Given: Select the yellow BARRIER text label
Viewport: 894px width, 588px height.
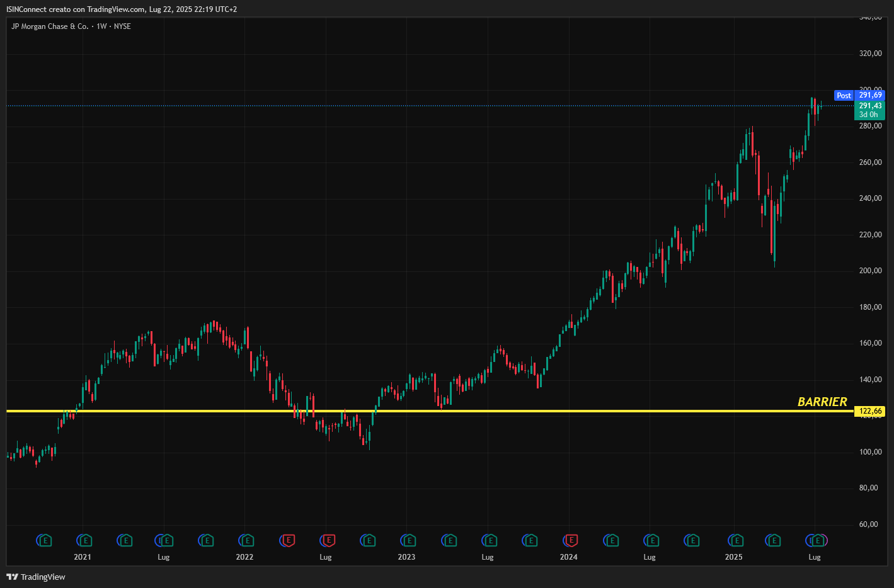Looking at the screenshot, I should 822,402.
